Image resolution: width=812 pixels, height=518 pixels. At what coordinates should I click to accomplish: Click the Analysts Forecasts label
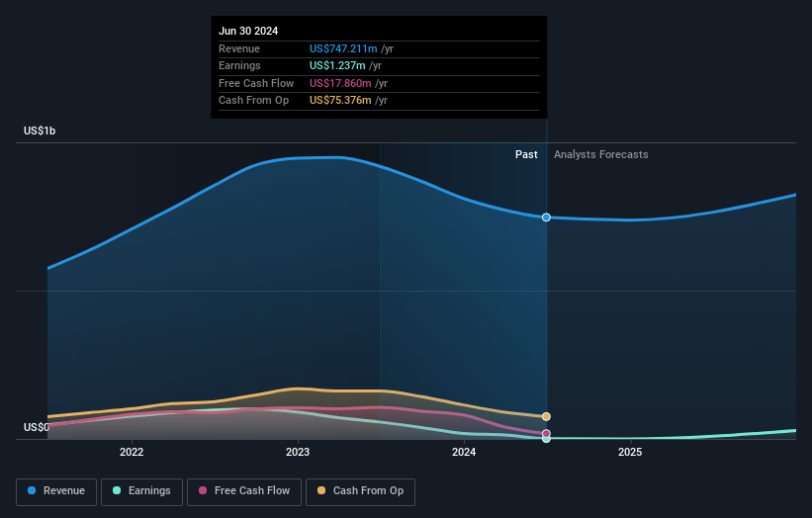tap(600, 155)
